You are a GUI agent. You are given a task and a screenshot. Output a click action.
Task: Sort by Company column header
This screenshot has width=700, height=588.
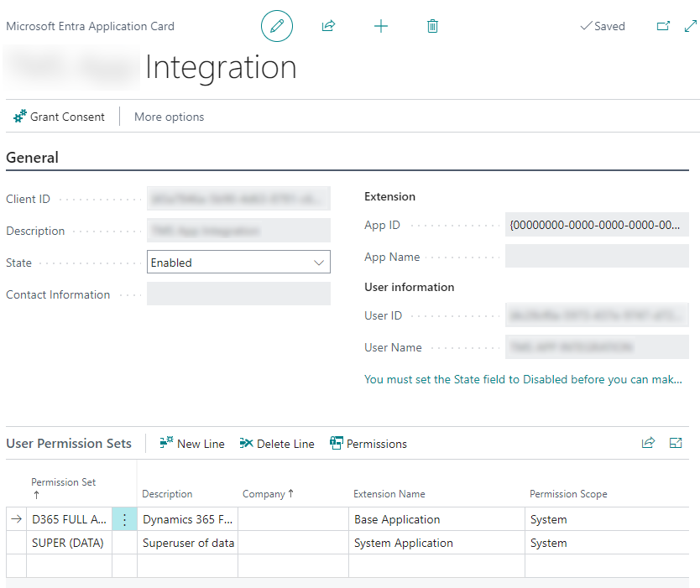pyautogui.click(x=268, y=494)
